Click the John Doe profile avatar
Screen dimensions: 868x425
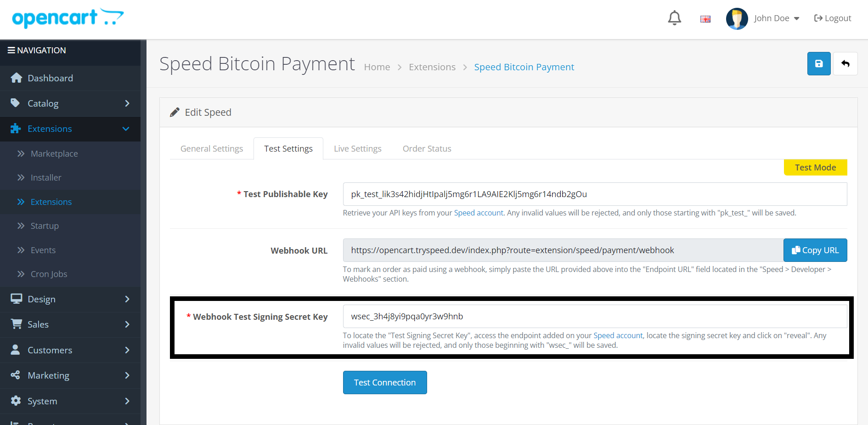pyautogui.click(x=737, y=18)
